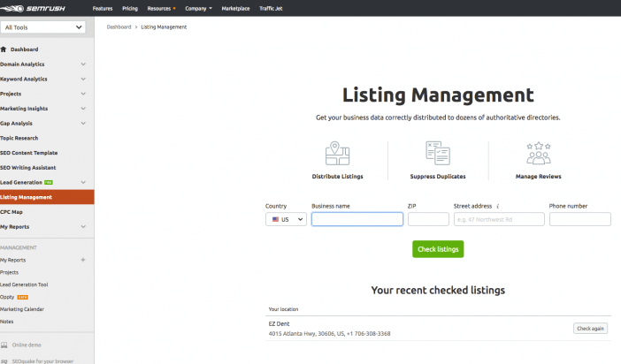Viewport: 621px width, 364px height.
Task: Focus the Business name input field
Action: coord(357,219)
